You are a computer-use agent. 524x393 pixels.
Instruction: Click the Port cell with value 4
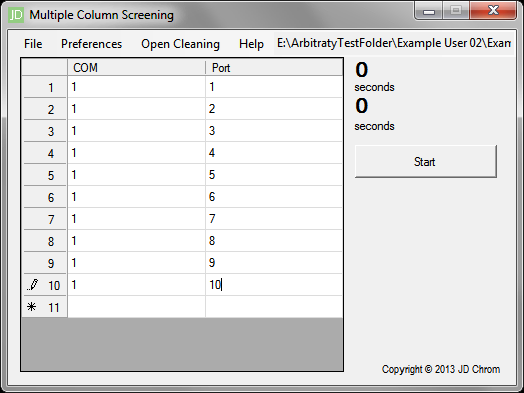click(x=274, y=153)
